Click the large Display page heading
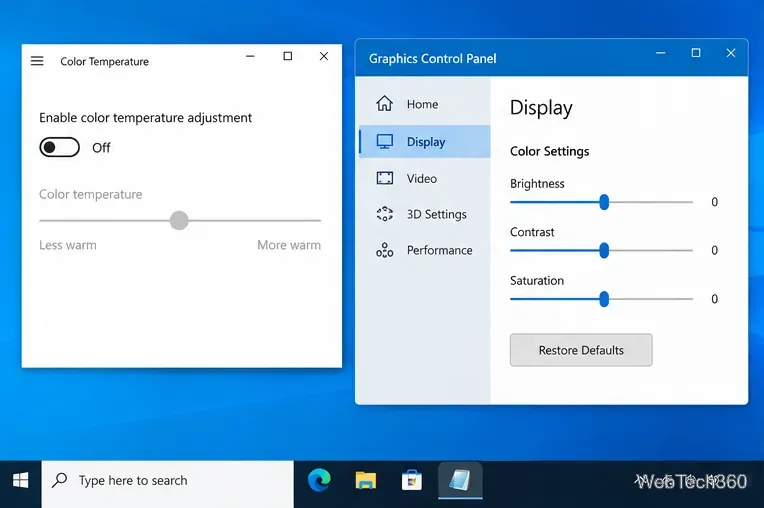 click(541, 108)
